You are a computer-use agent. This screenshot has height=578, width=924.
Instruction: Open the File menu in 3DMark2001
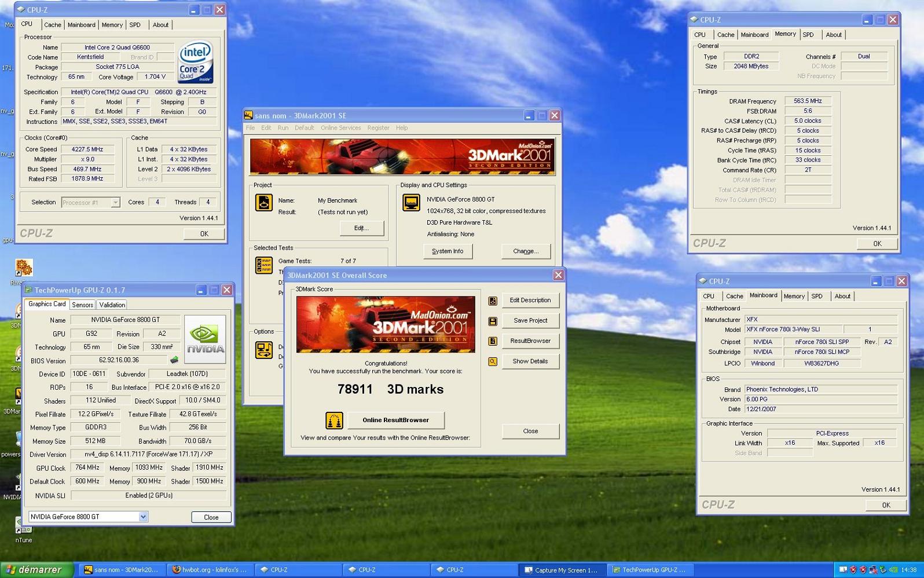click(250, 128)
